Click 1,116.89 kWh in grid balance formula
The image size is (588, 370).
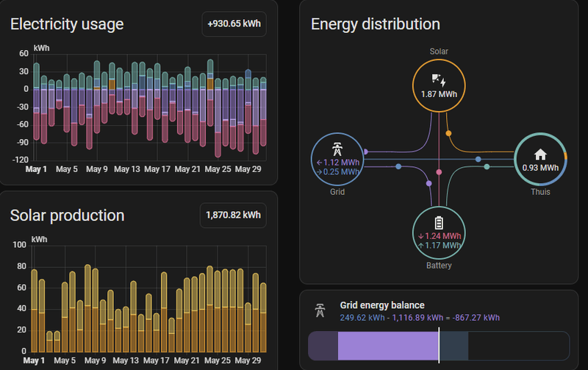click(417, 318)
